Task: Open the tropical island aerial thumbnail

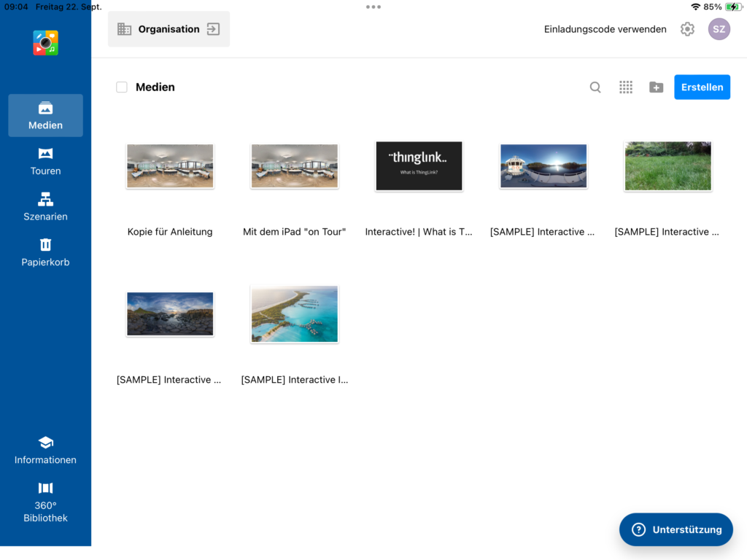Action: point(294,314)
